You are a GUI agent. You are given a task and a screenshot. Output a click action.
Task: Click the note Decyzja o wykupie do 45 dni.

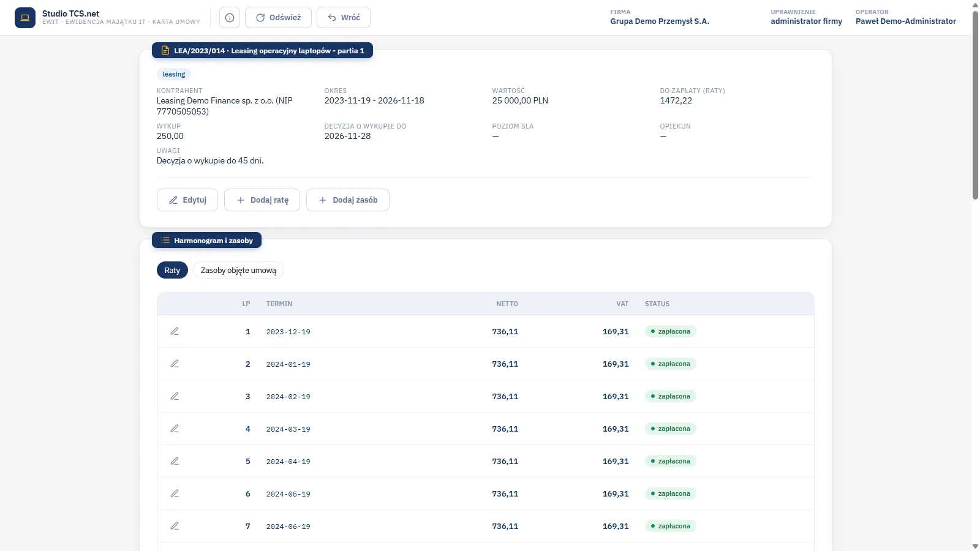pyautogui.click(x=210, y=160)
